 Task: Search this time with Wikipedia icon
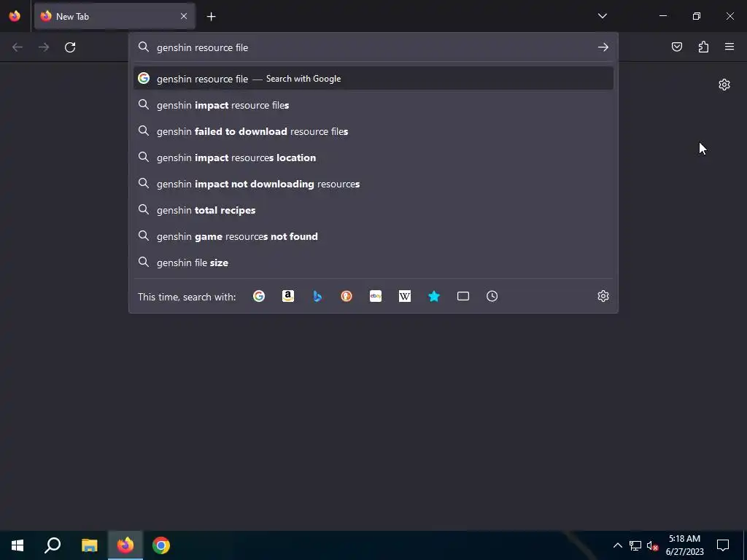point(404,296)
